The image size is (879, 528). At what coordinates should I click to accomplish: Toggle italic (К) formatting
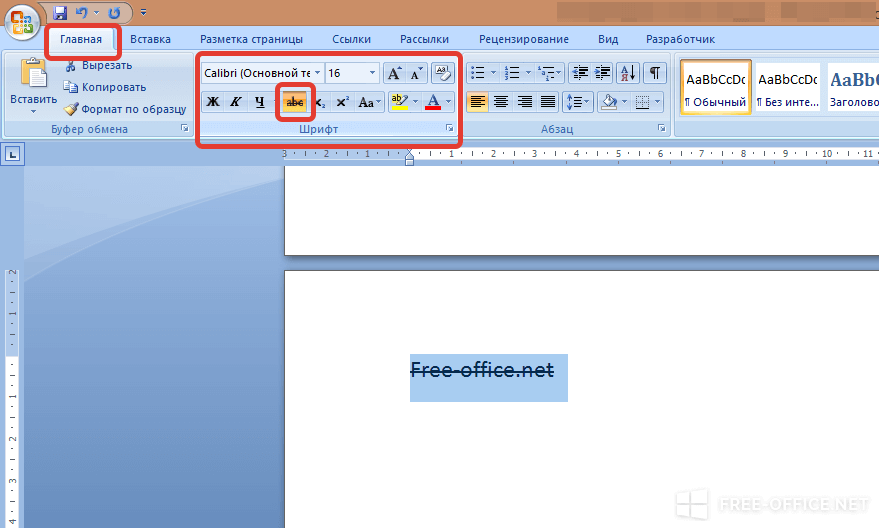[236, 102]
